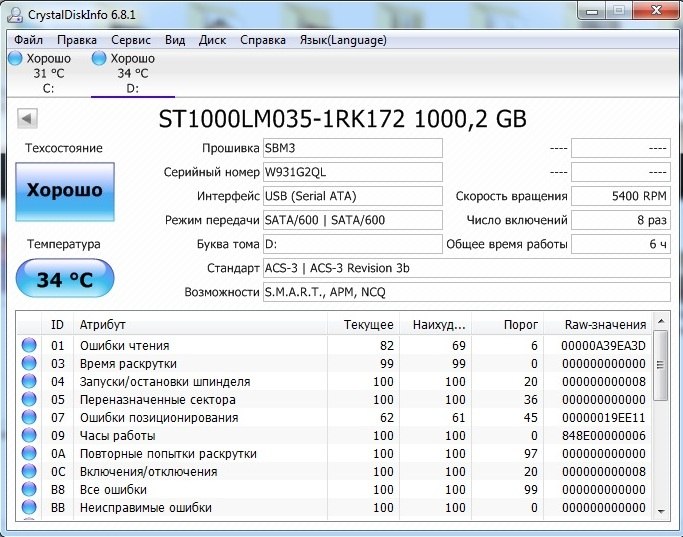The width and height of the screenshot is (683, 537).
Task: Click status orb for Часы работы row
Action: (29, 436)
